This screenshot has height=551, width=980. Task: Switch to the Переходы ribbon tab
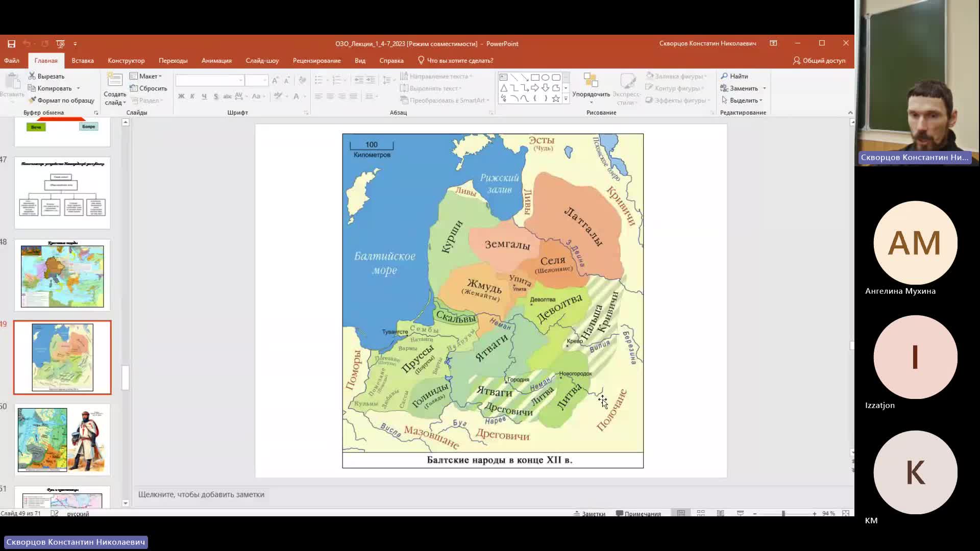pos(173,60)
